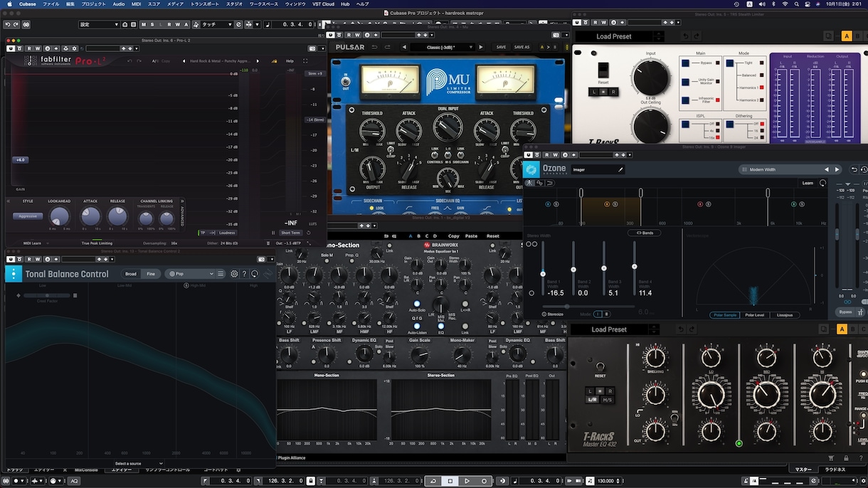The image size is (868, 488).
Task: Open the Audio menu in menu bar
Action: pyautogui.click(x=118, y=4)
